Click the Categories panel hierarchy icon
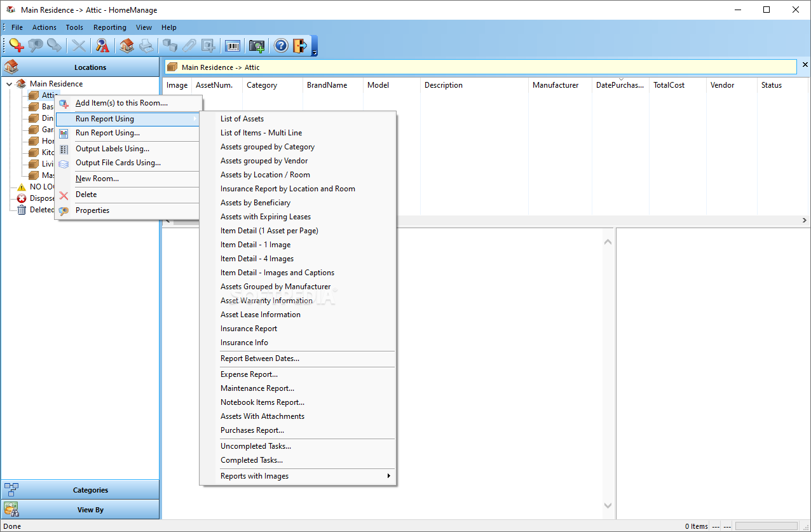811x532 pixels. [11, 489]
